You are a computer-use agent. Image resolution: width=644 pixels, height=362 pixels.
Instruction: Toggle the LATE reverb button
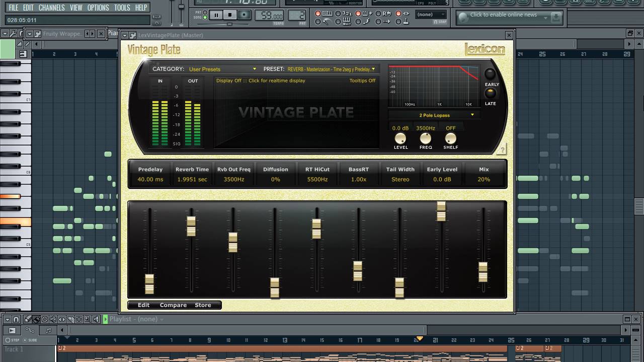point(490,93)
